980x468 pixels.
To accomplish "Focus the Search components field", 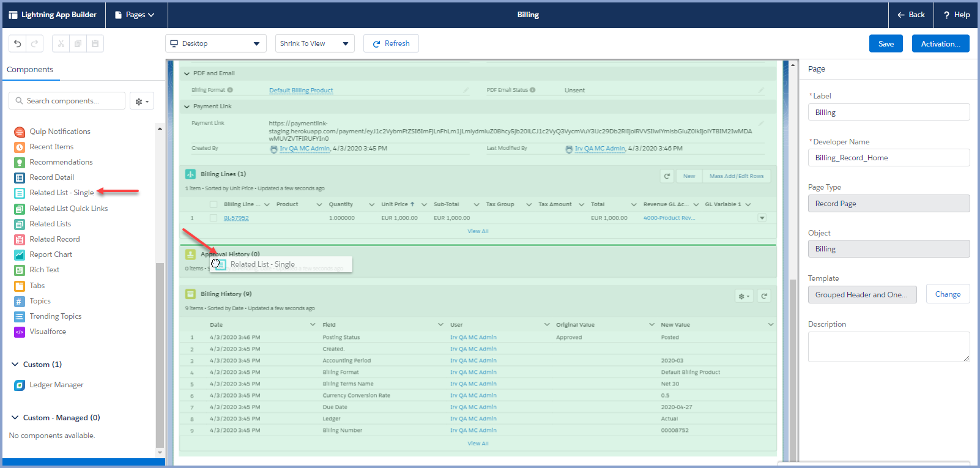I will 67,101.
